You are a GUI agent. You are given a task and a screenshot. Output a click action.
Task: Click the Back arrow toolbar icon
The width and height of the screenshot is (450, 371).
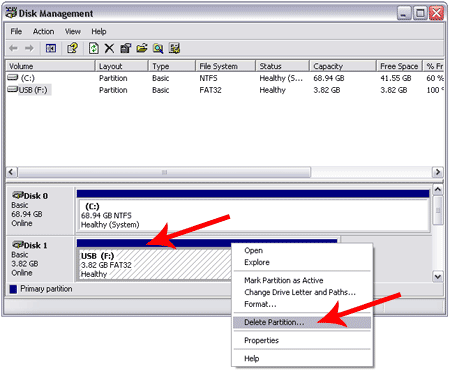coord(13,48)
